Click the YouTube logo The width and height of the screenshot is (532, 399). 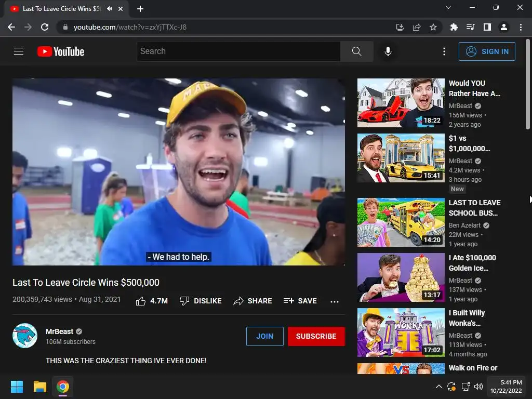[61, 51]
